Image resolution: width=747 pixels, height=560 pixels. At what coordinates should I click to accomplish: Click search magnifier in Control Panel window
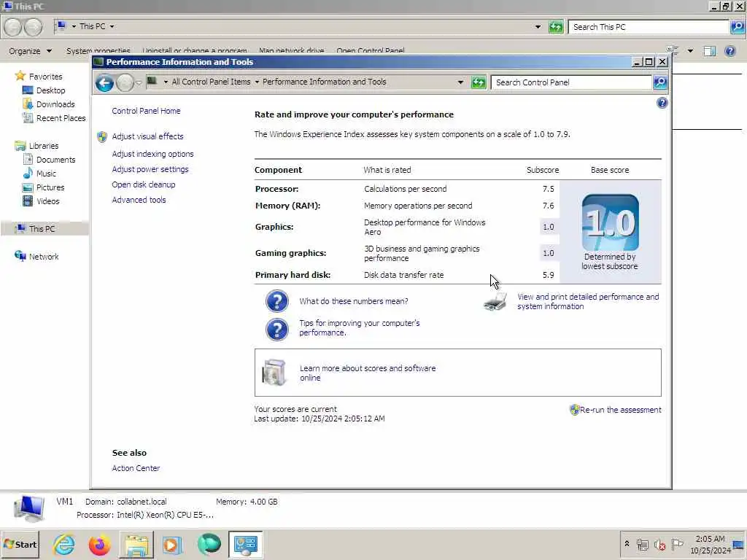(x=659, y=82)
